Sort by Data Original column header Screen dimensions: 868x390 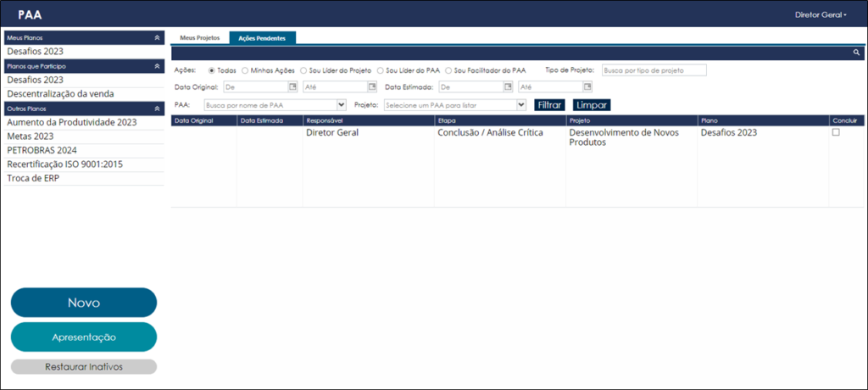click(x=203, y=120)
